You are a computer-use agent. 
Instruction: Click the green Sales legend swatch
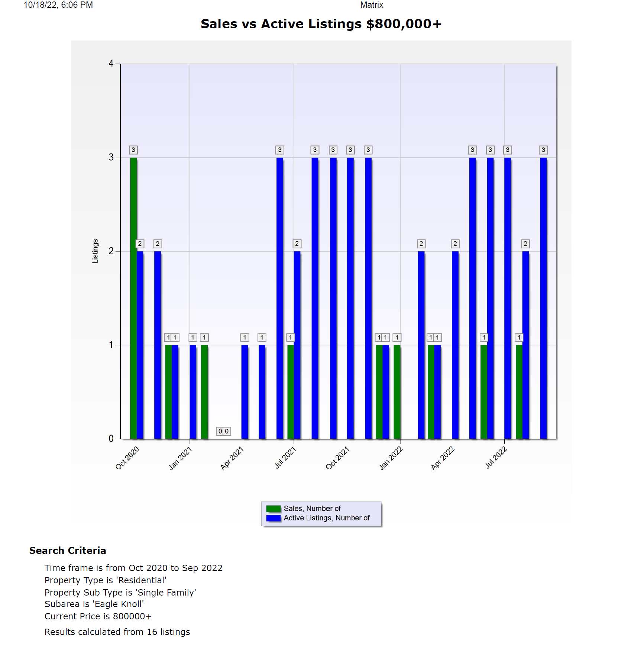pos(274,509)
